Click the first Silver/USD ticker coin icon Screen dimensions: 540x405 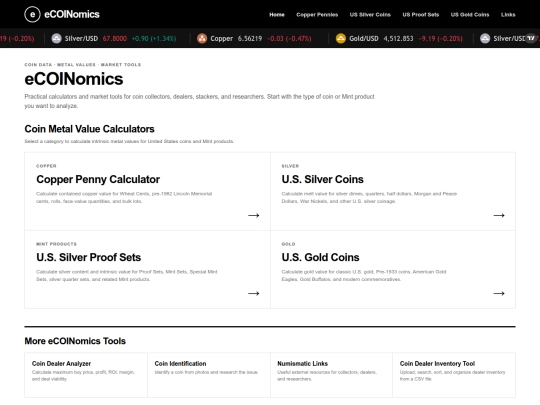(x=56, y=38)
